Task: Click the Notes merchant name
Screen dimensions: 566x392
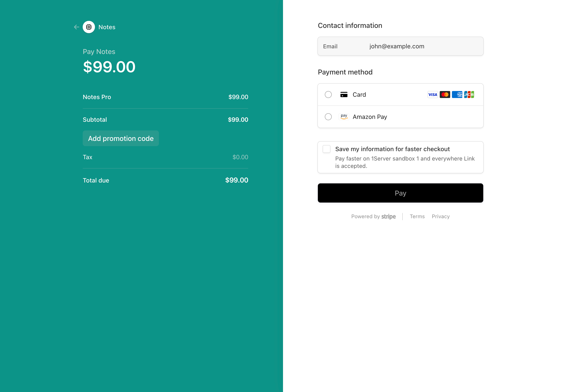Action: (107, 27)
